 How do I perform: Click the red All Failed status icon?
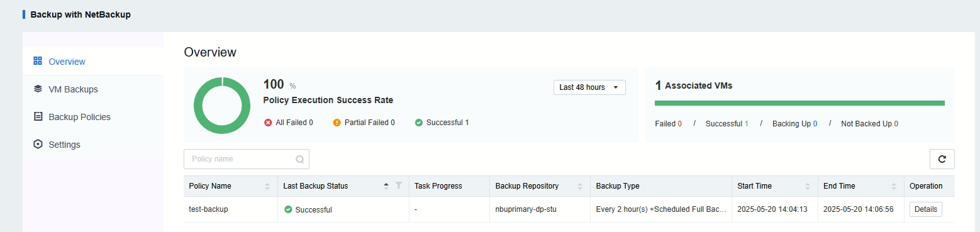269,123
